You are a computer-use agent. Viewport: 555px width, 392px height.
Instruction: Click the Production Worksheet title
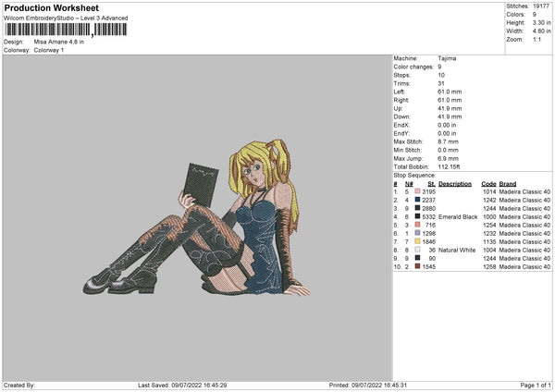click(51, 7)
